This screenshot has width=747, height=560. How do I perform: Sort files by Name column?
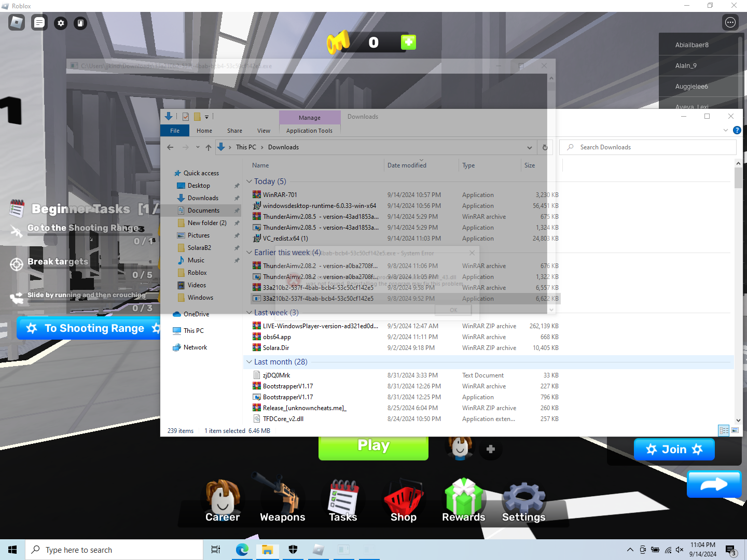tap(260, 165)
